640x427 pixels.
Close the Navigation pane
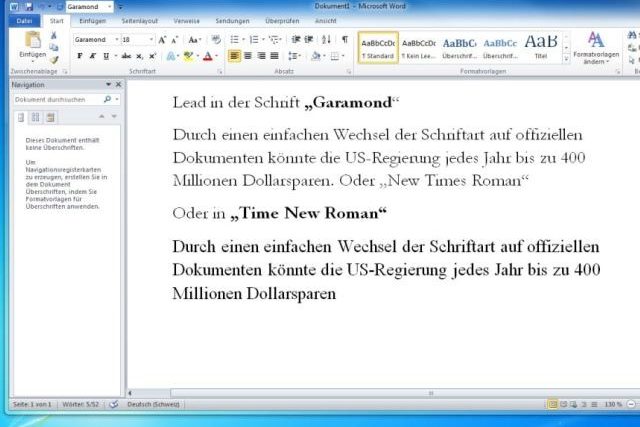(118, 85)
